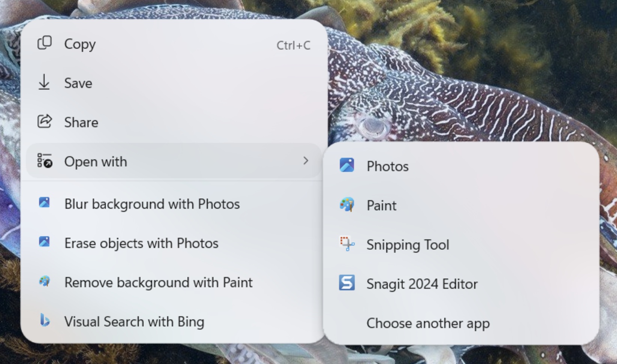
Task: Click the Photos app icon in submenu
Action: tap(347, 165)
